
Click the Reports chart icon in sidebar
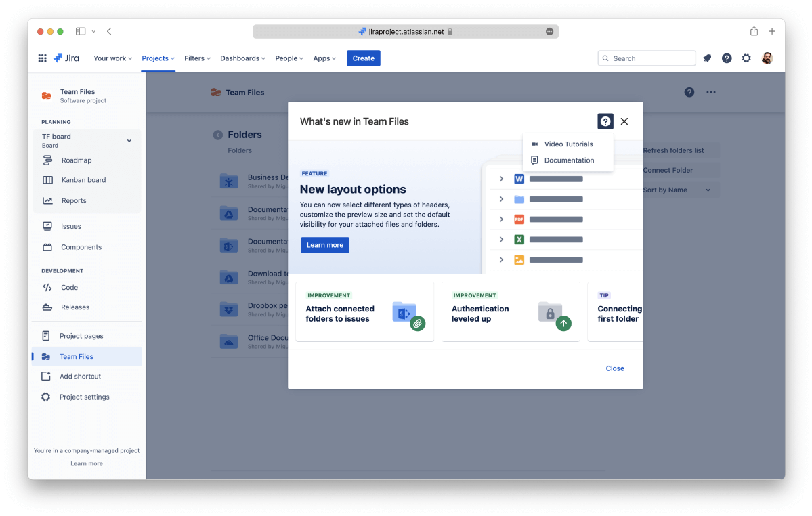click(x=47, y=201)
